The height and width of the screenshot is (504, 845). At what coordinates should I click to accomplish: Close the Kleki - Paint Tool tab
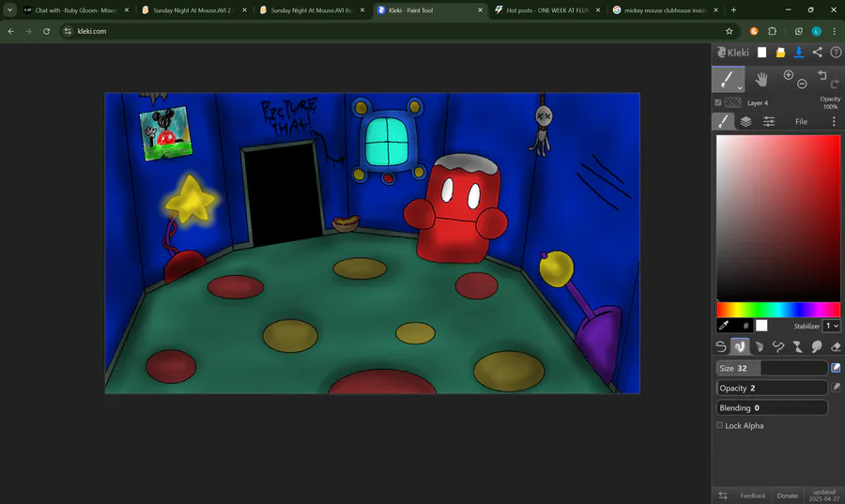tap(480, 9)
